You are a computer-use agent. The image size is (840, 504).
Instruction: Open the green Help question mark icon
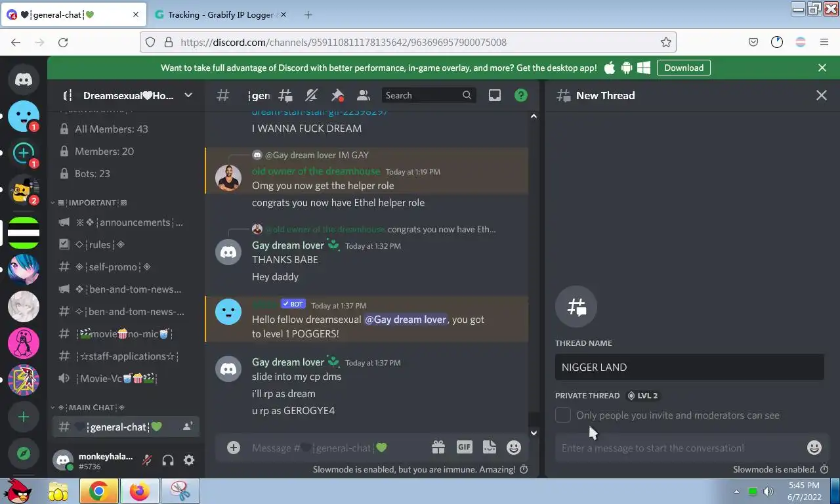pyautogui.click(x=521, y=95)
